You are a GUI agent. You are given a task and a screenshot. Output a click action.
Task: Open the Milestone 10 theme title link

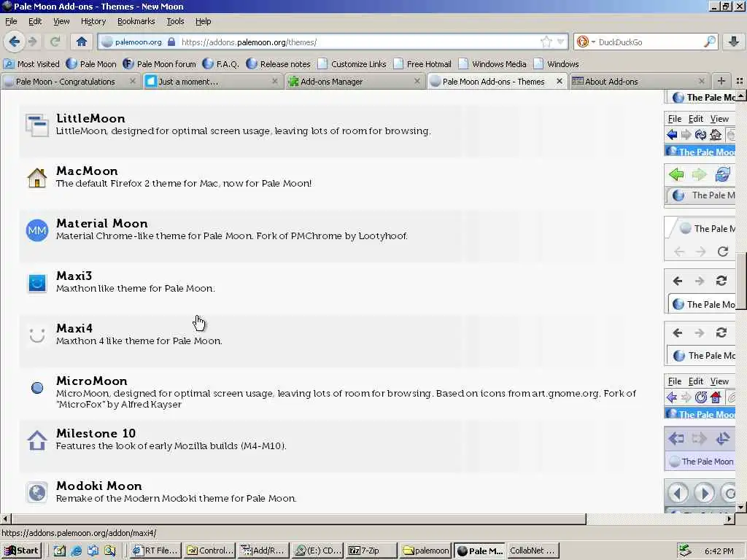click(x=96, y=433)
